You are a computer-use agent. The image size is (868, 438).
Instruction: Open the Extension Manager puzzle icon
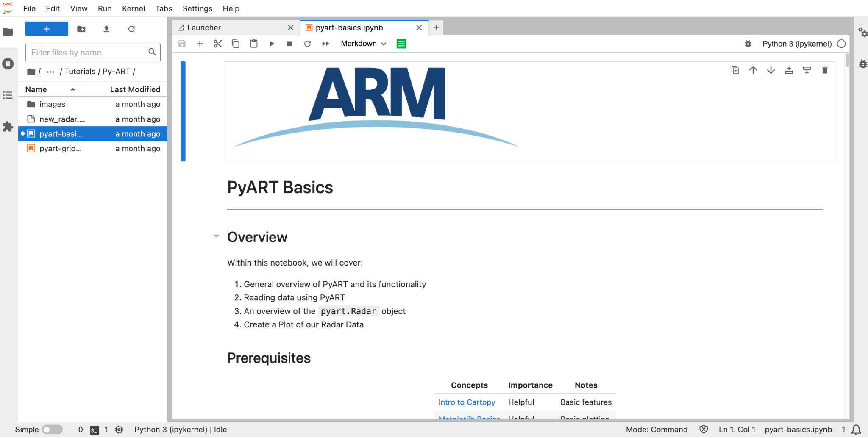tap(8, 127)
